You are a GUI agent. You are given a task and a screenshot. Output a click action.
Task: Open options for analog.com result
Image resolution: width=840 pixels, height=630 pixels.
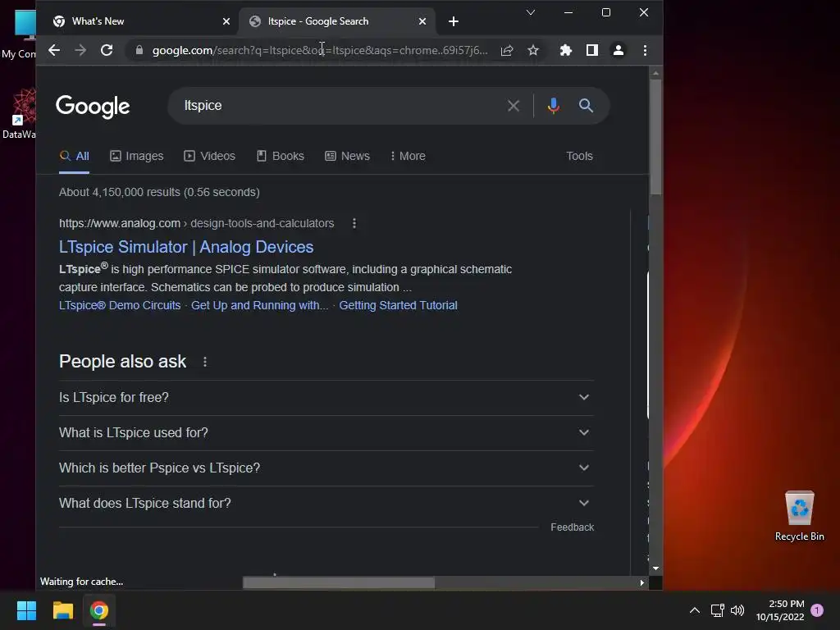point(354,223)
